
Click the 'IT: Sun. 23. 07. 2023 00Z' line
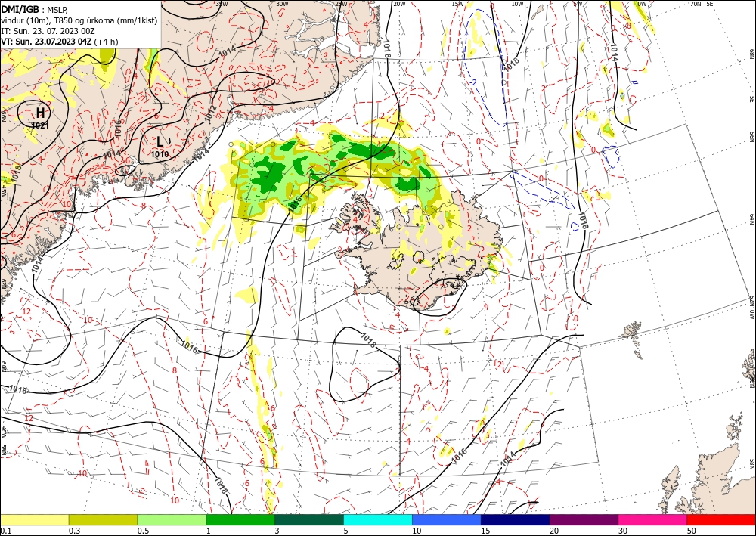click(48, 31)
